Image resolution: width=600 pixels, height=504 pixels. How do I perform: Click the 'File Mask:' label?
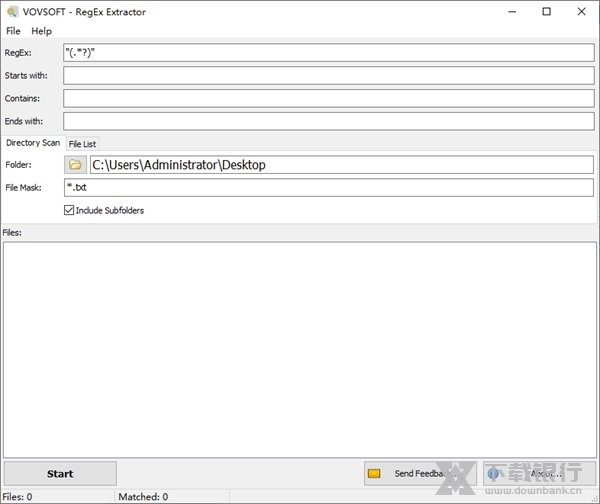23,188
